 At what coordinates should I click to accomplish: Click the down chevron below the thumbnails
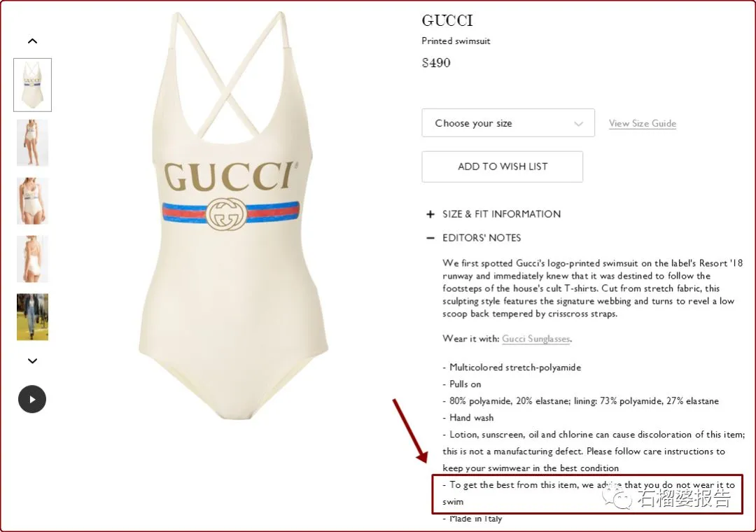(32, 360)
